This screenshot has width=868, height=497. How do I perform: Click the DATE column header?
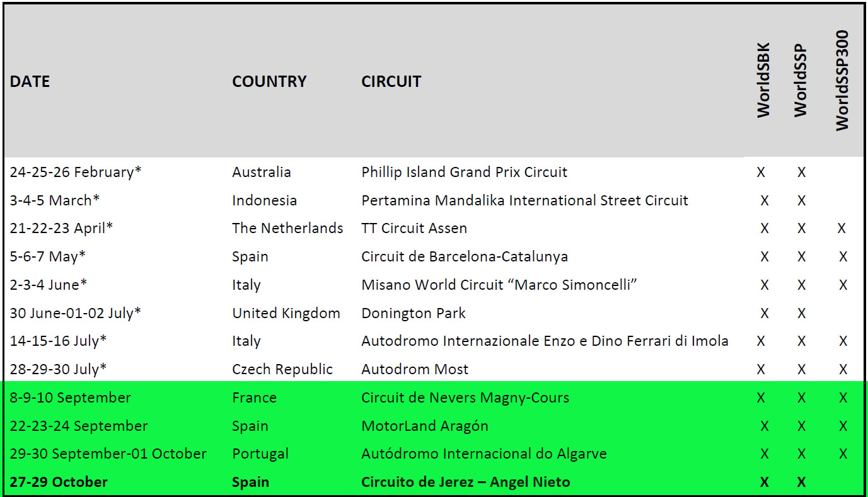pos(30,81)
